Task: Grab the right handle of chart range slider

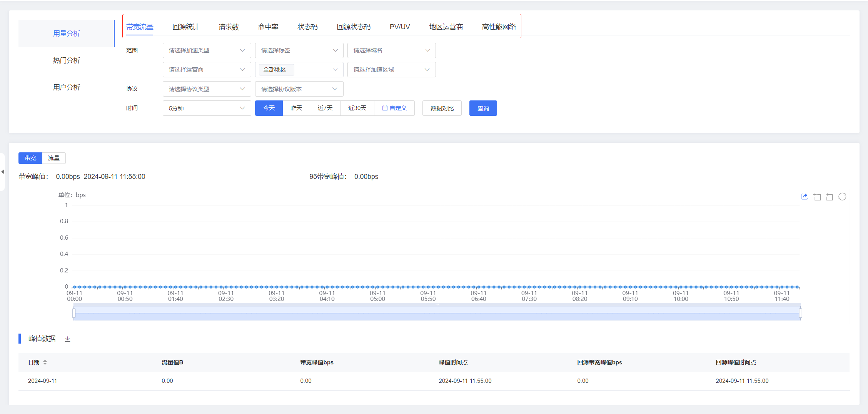Action: tap(801, 313)
